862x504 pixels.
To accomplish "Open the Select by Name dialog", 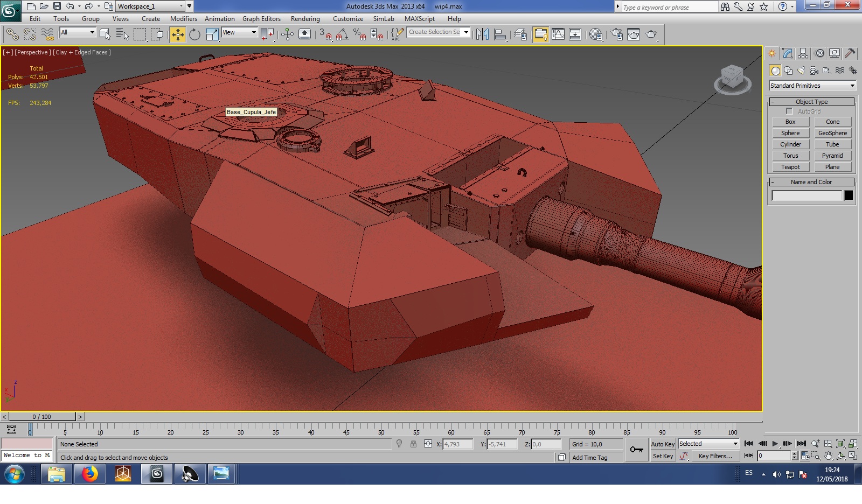I will tap(123, 34).
